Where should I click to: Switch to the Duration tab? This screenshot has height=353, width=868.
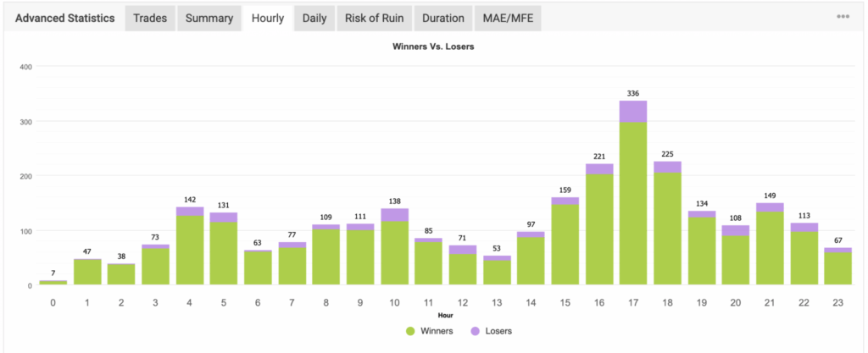pyautogui.click(x=442, y=19)
